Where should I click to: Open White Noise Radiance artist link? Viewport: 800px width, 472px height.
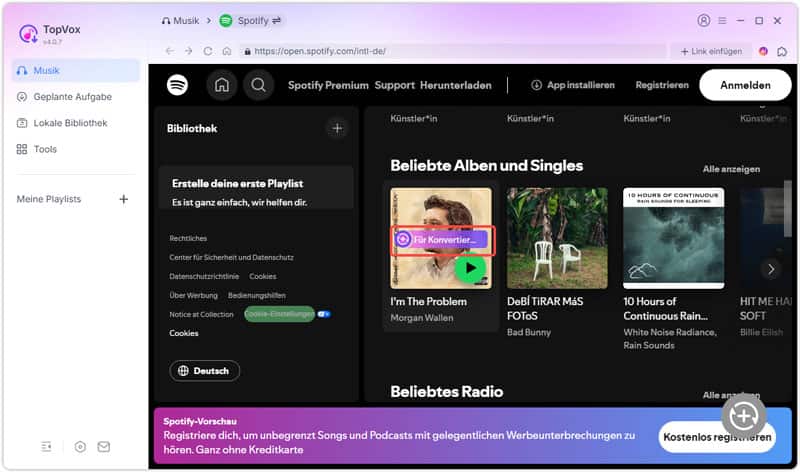[670, 332]
